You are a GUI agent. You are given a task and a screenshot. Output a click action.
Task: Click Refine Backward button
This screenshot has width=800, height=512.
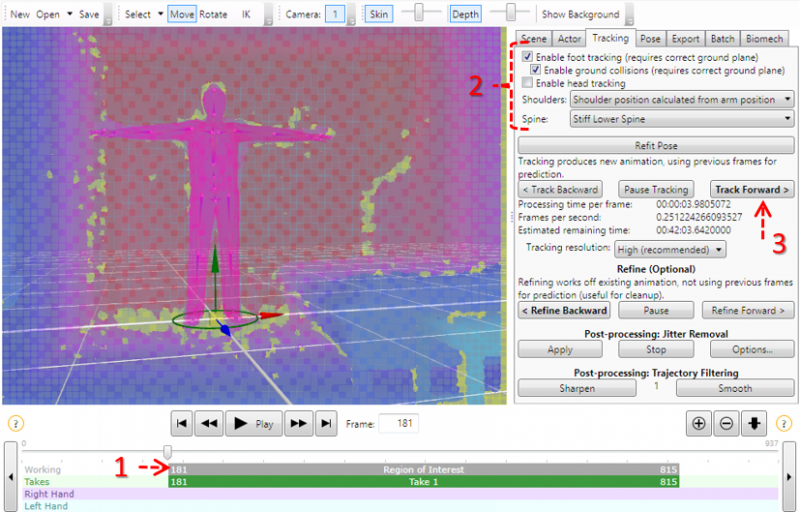pos(563,311)
